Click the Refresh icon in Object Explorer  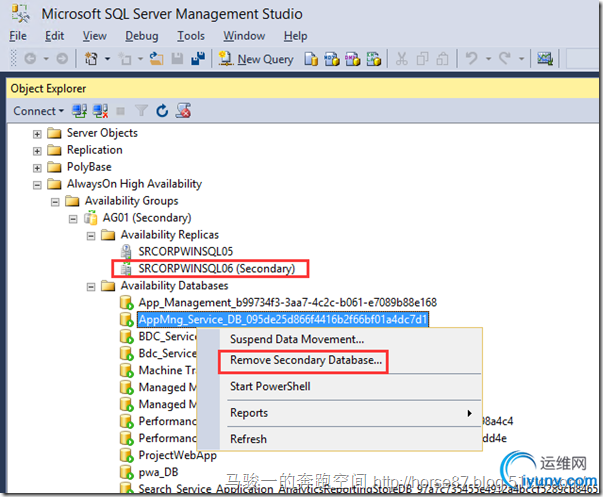pos(162,111)
